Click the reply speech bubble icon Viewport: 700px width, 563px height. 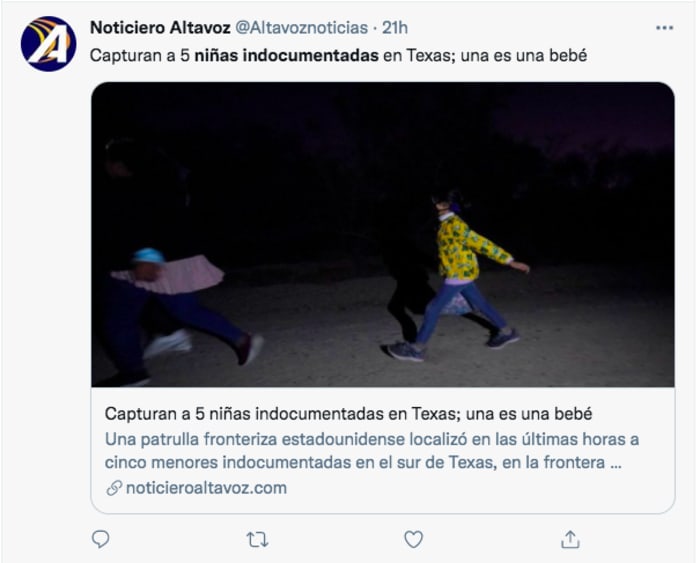click(x=100, y=539)
